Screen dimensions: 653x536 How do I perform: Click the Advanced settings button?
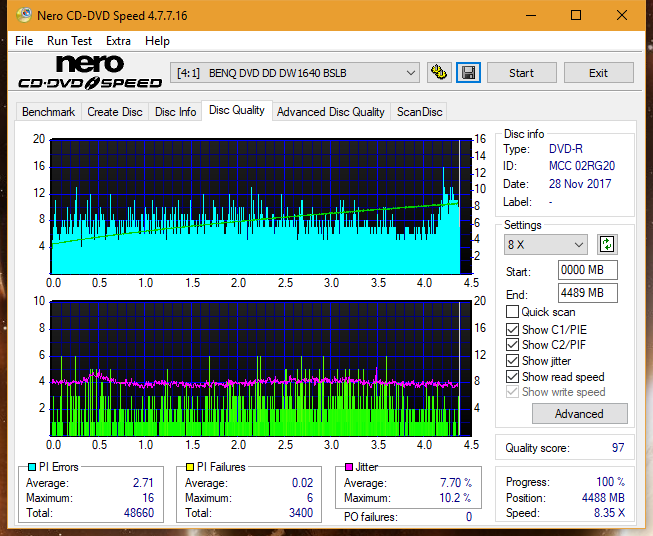tap(579, 414)
